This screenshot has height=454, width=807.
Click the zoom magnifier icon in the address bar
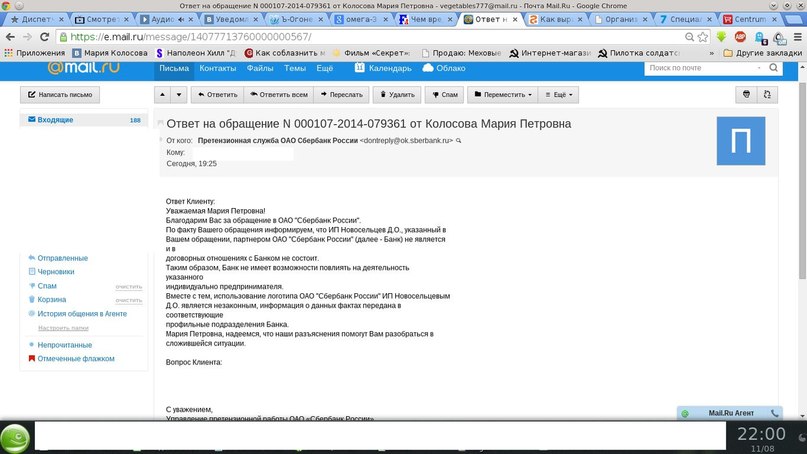click(690, 37)
